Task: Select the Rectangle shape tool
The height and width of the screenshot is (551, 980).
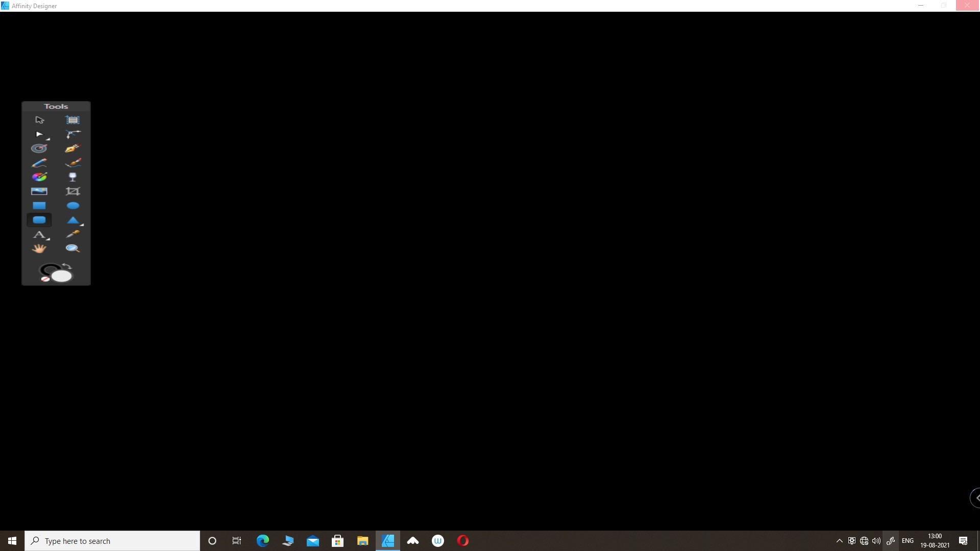Action: 39,206
